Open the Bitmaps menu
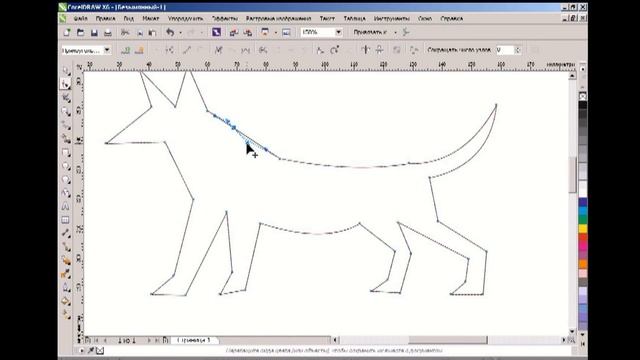 click(278, 18)
